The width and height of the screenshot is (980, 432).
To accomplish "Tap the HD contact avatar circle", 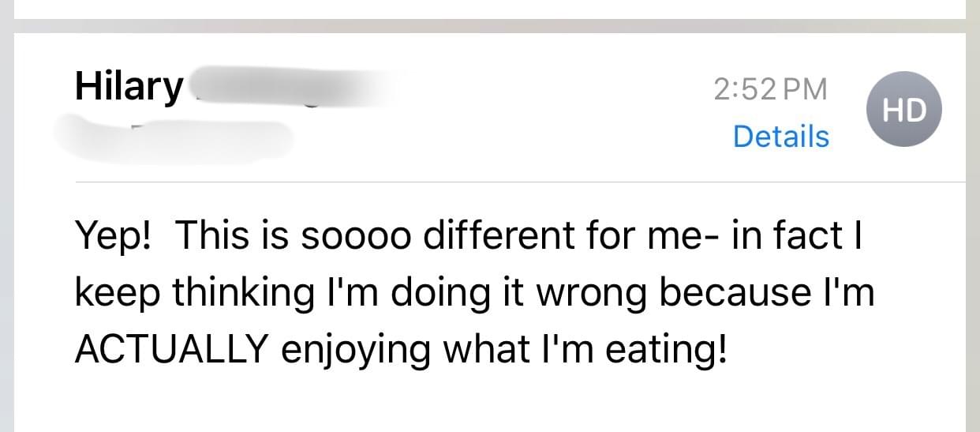I will tap(904, 109).
